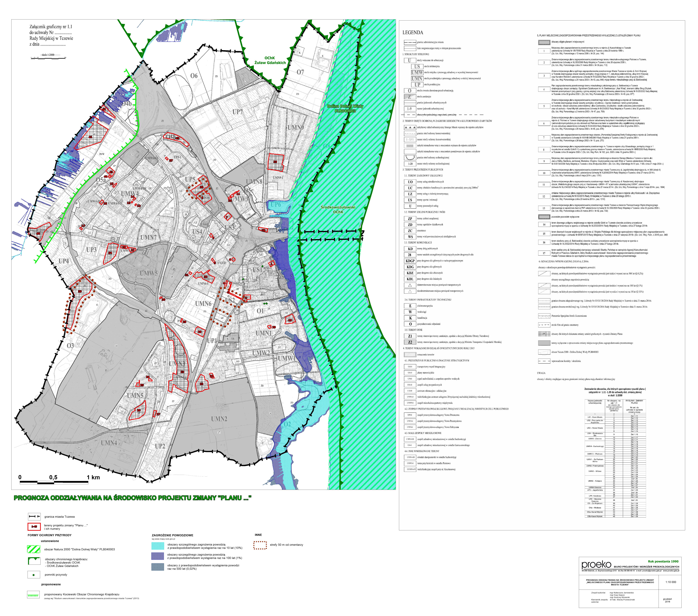The image size is (698, 616).
Task: Click the 'O3' zone label on map
Action: pyautogui.click(x=70, y=346)
